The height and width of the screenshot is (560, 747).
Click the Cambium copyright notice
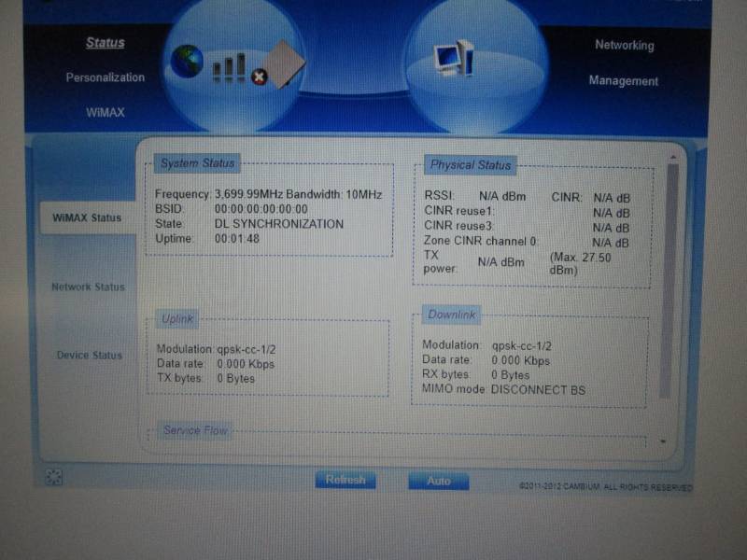[x=605, y=487]
